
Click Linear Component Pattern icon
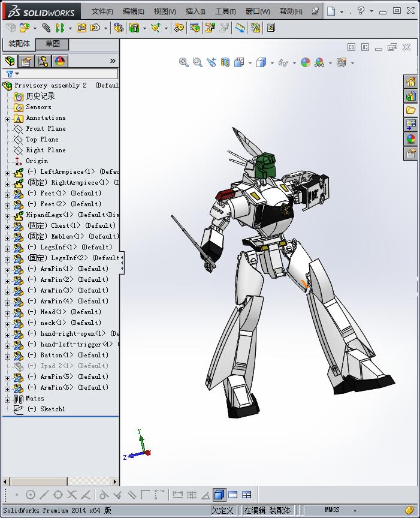[60, 28]
